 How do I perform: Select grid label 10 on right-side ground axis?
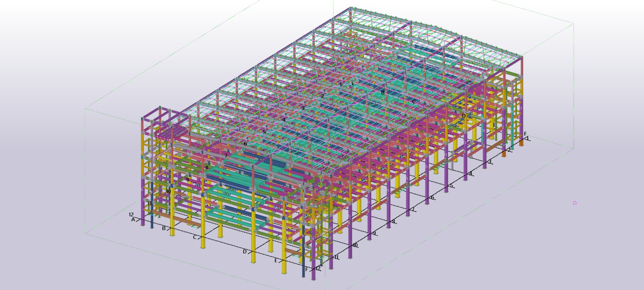[x=355, y=245]
